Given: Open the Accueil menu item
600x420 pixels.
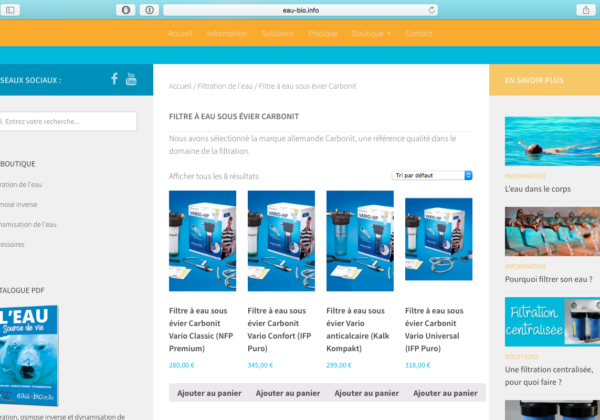Looking at the screenshot, I should [180, 33].
